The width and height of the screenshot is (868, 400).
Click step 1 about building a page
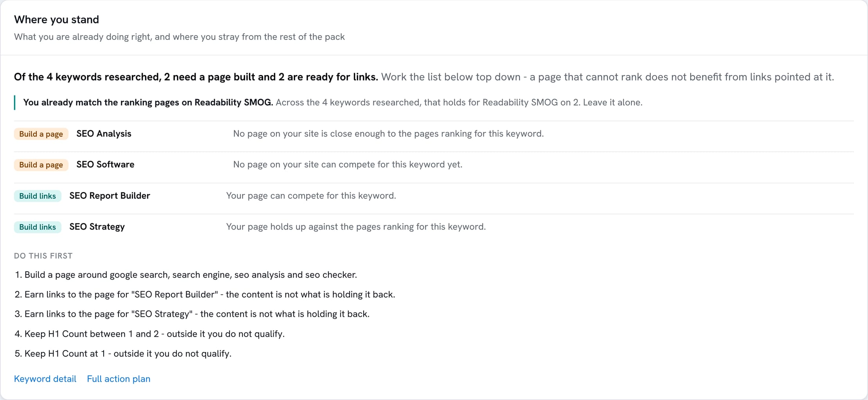point(186,274)
